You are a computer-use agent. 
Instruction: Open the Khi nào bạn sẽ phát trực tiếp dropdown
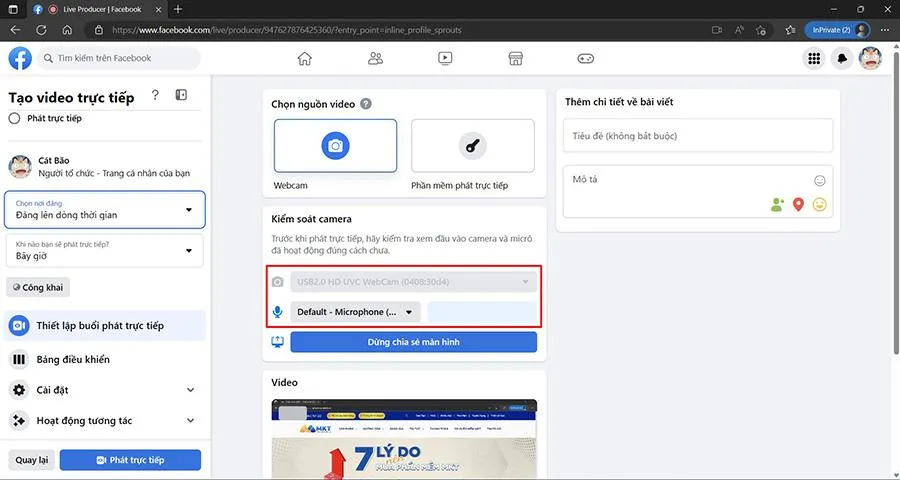tap(104, 250)
